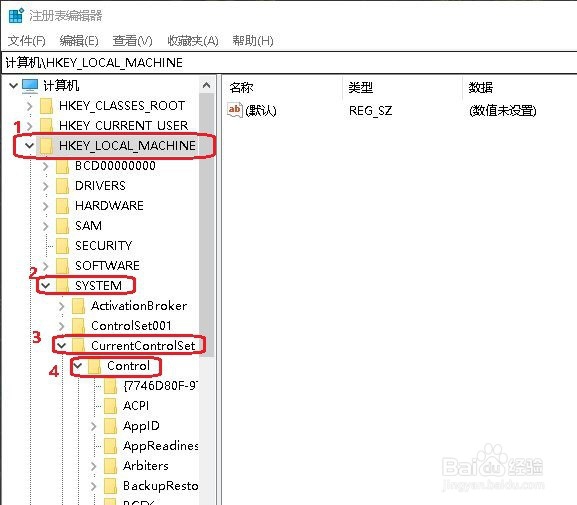577x505 pixels.
Task: Click the 计算机 computer icon in tree
Action: click(x=30, y=86)
